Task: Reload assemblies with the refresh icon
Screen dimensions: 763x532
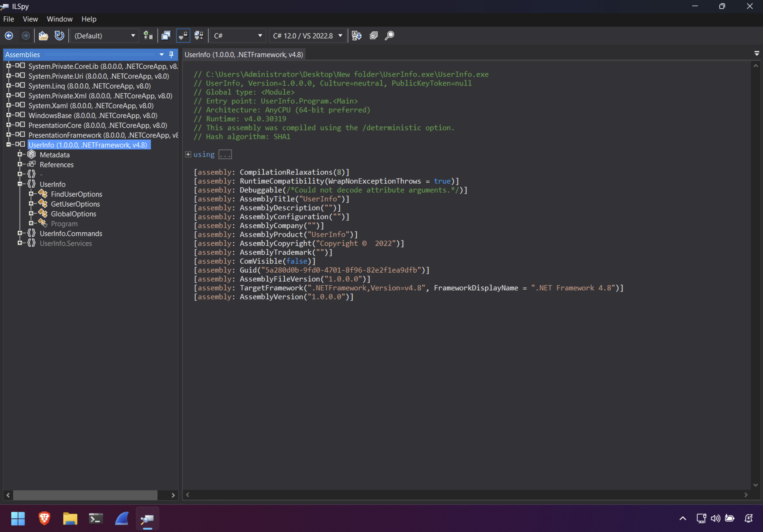Action: coord(60,36)
